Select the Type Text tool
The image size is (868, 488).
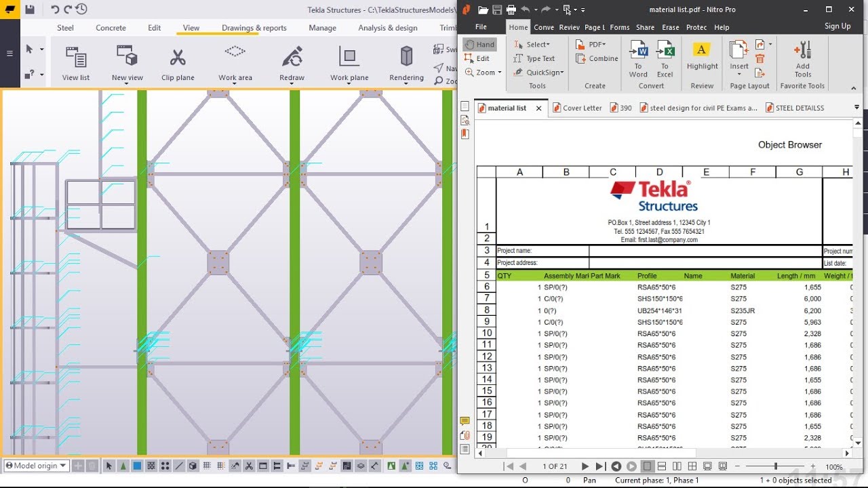[x=534, y=58]
